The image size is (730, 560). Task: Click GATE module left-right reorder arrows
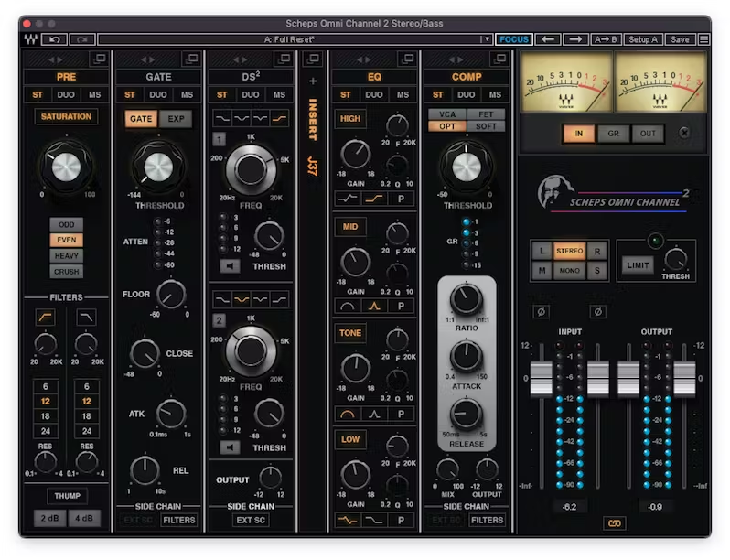148,59
